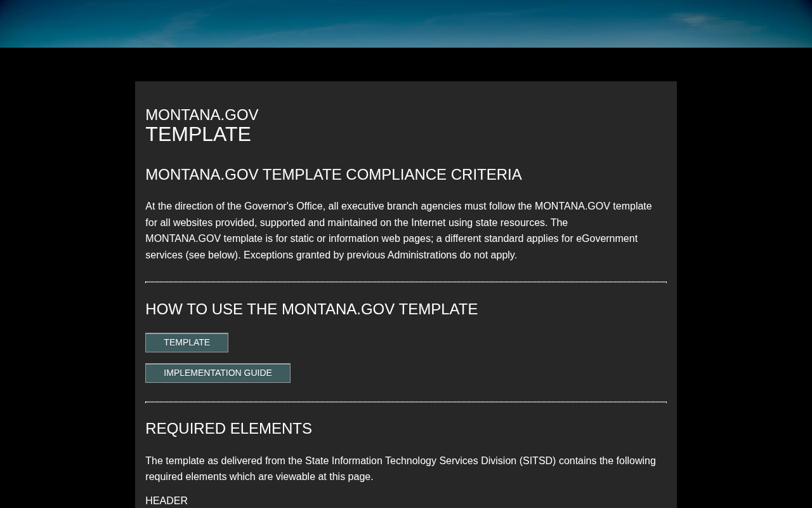Image resolution: width=812 pixels, height=508 pixels.
Task: Click paragraph starting 'At the direction of the Governor's Office'
Action: tap(398, 231)
